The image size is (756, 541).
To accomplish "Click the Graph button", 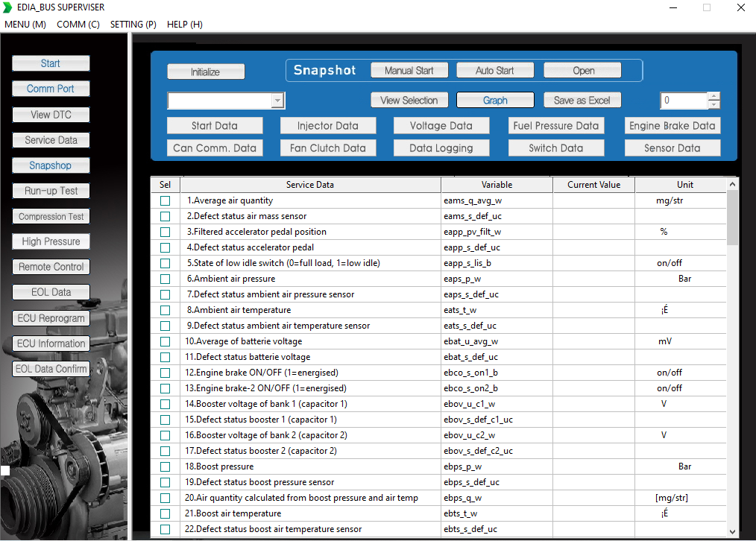I will 495,100.
